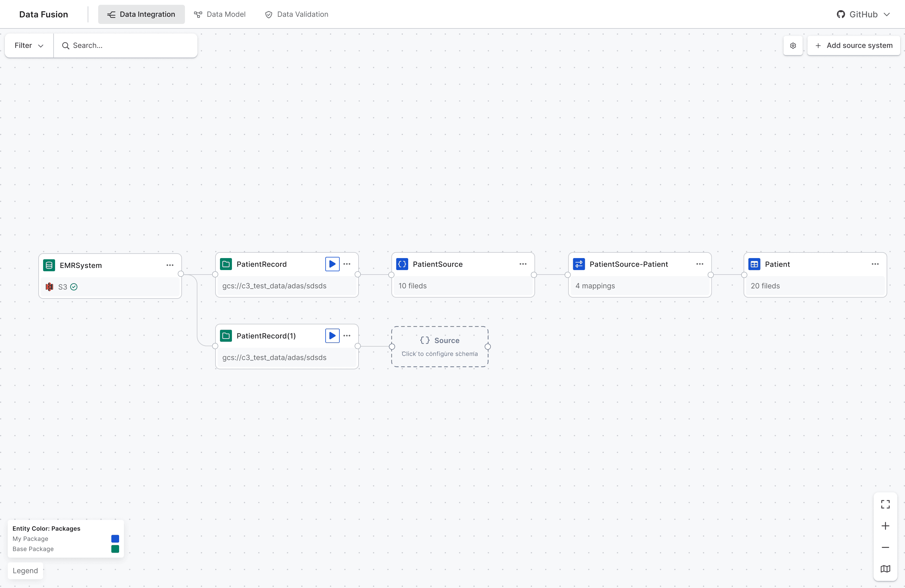The height and width of the screenshot is (588, 905).
Task: Open the Data Validation tab
Action: point(296,14)
